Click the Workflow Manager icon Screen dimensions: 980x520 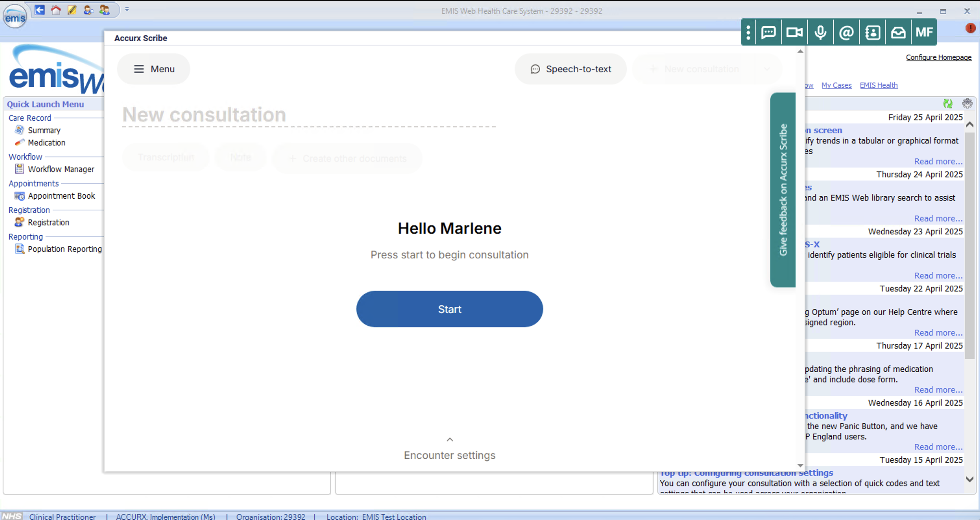pos(19,169)
